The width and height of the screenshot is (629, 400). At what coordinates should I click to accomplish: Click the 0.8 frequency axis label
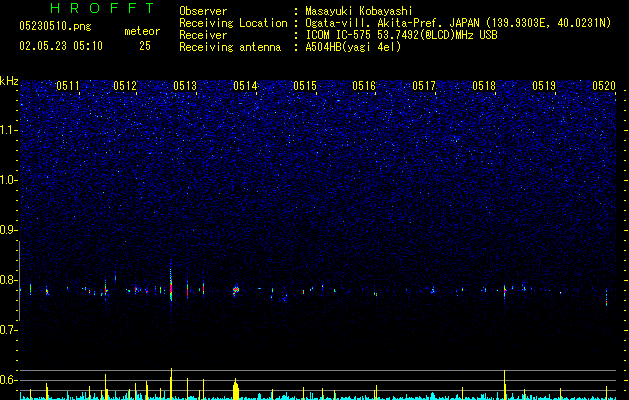pos(9,280)
